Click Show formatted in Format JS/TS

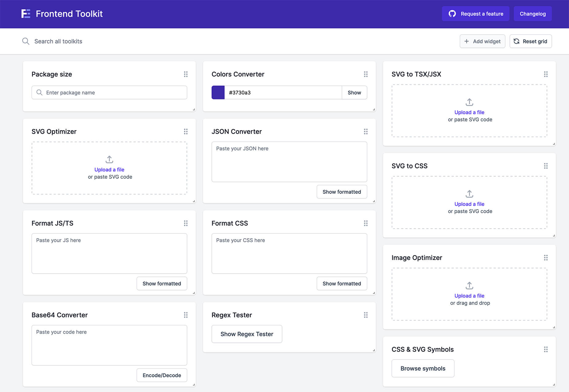point(162,284)
